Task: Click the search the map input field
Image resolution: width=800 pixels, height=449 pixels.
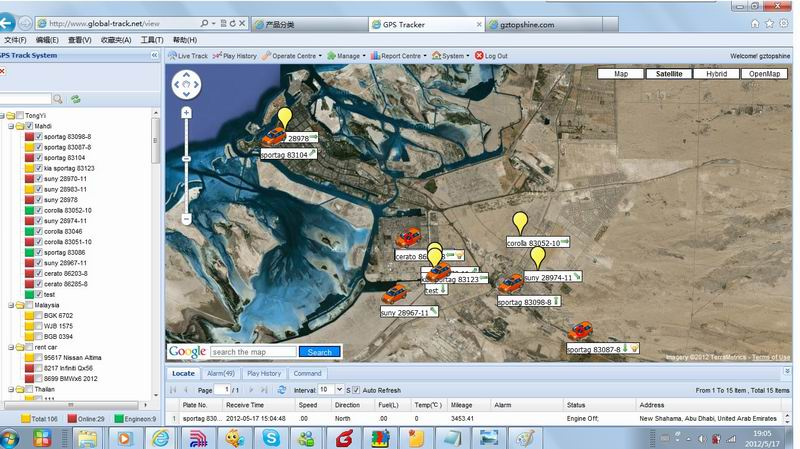Action: coord(253,352)
